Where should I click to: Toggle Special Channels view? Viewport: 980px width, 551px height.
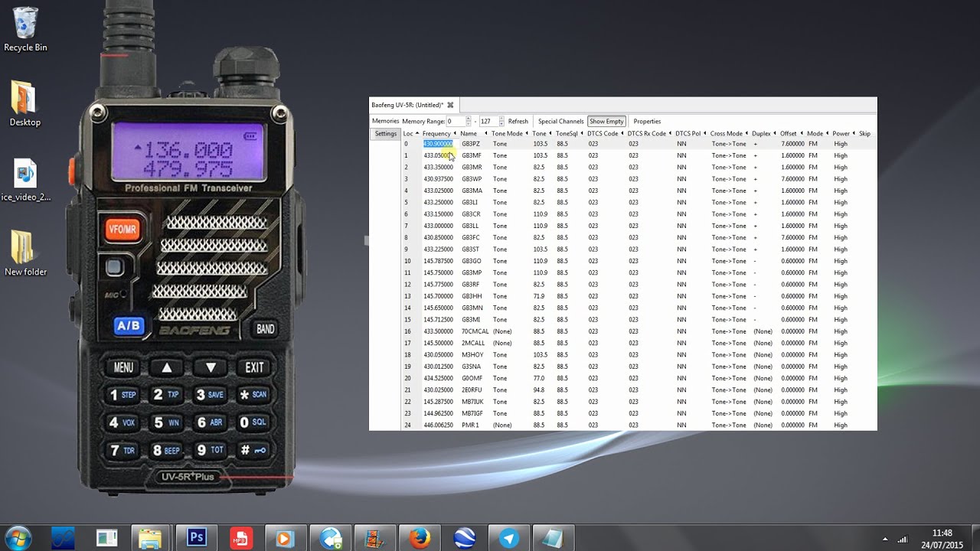560,121
